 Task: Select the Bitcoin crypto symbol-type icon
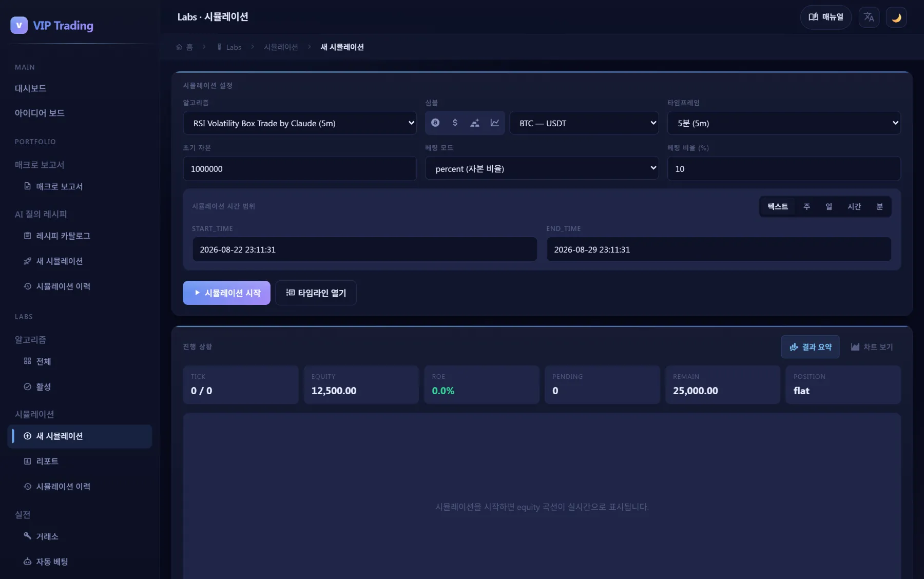435,123
